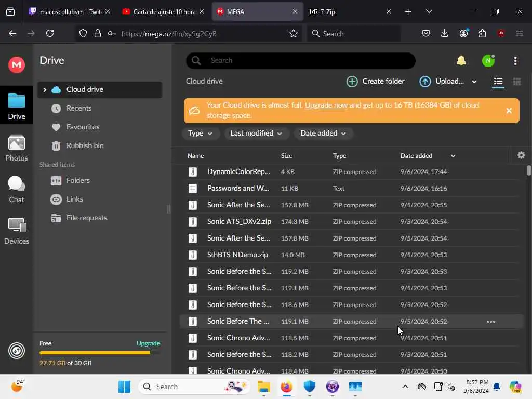The image size is (532, 399).
Task: Open browser extensions puzzle icon
Action: tap(482, 33)
